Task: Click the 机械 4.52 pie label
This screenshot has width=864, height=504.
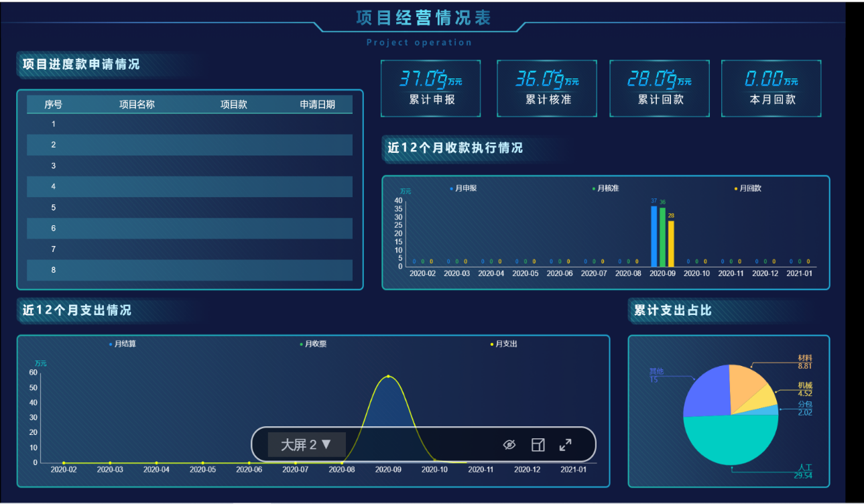Action: pos(805,389)
